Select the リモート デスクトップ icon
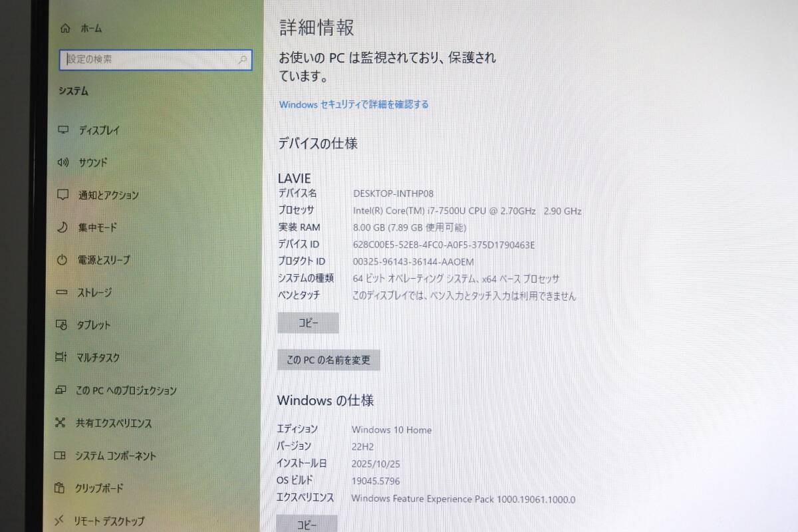Screen dimensions: 798x532 (59, 521)
